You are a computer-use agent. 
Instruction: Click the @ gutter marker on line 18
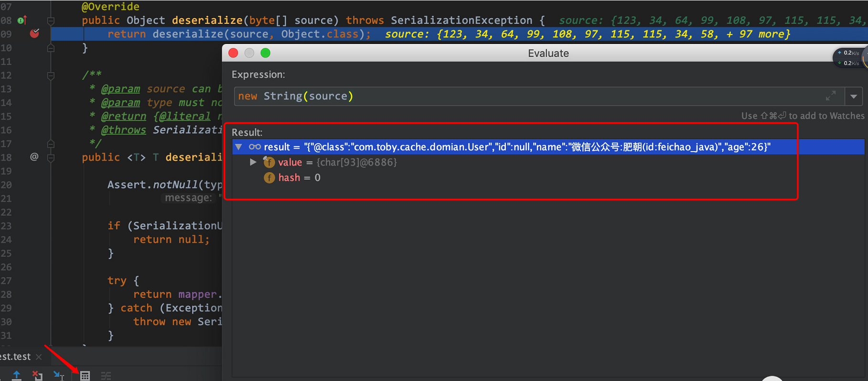(x=34, y=157)
